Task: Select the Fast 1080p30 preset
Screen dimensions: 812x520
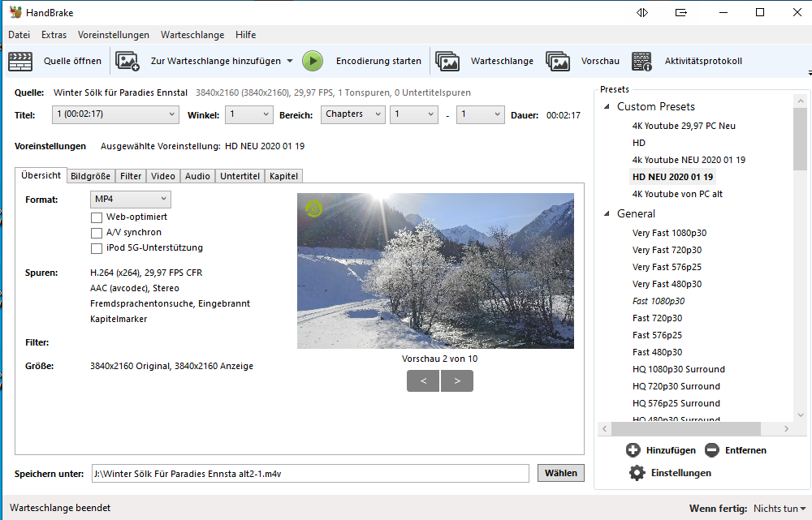Action: tap(659, 301)
